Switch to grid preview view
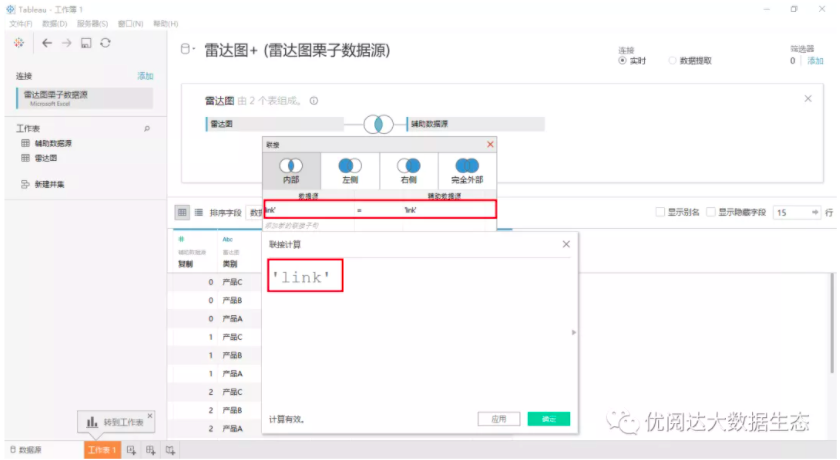The width and height of the screenshot is (840, 460). (x=183, y=213)
